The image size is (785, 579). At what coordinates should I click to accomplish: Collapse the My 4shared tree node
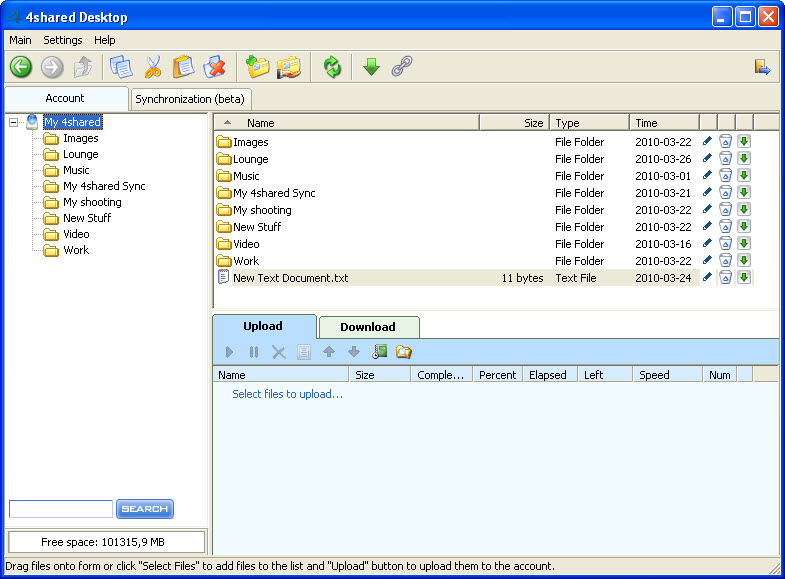coord(14,122)
